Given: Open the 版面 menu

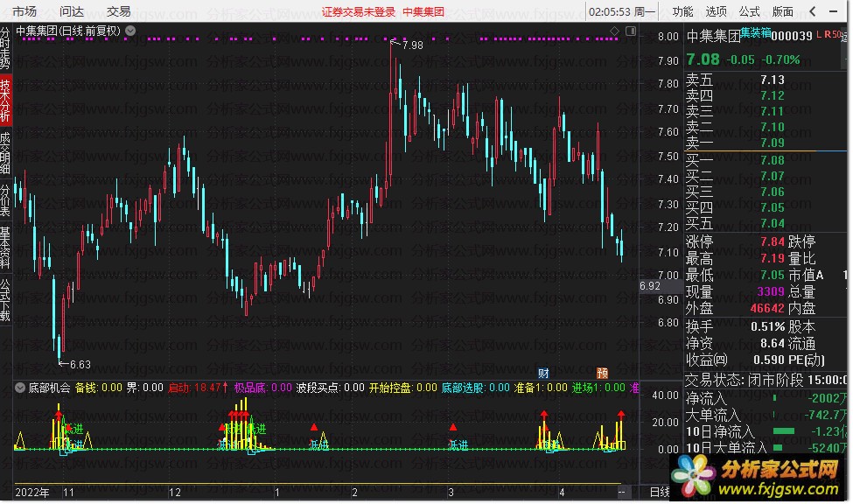Looking at the screenshot, I should pos(782,10).
